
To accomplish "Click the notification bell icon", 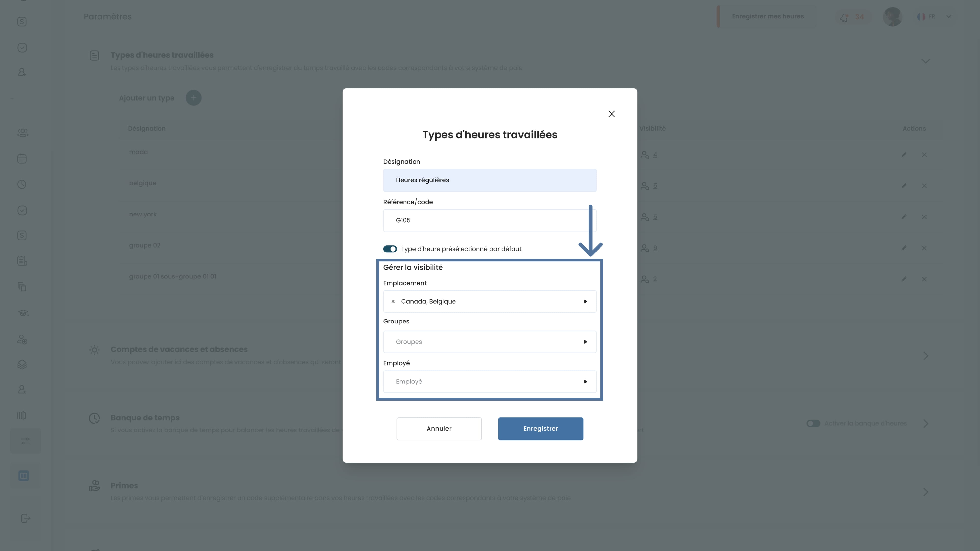I will tap(844, 17).
